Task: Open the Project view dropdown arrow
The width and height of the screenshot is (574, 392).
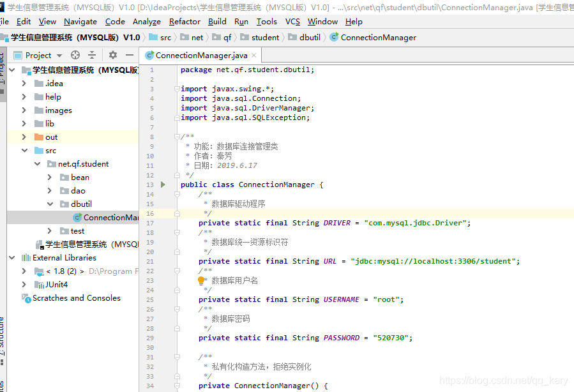Action: click(x=59, y=56)
